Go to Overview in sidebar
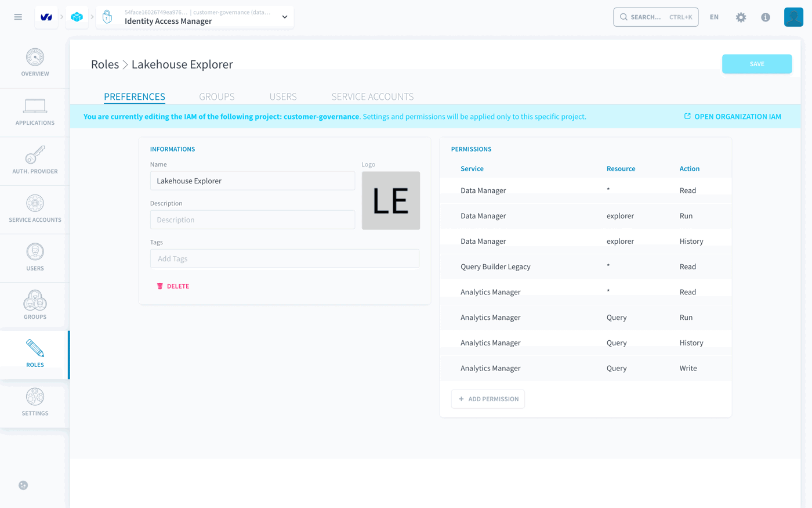812x508 pixels. (x=35, y=63)
